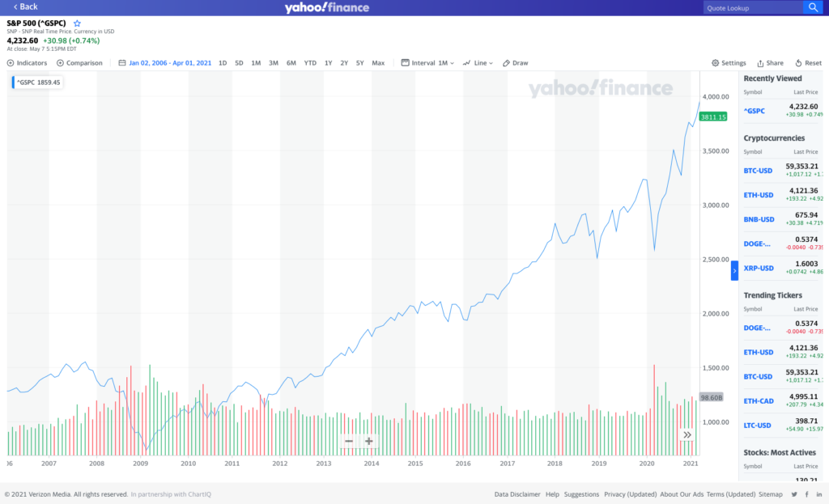
Task: Collapse the right sidebar panel
Action: point(734,271)
